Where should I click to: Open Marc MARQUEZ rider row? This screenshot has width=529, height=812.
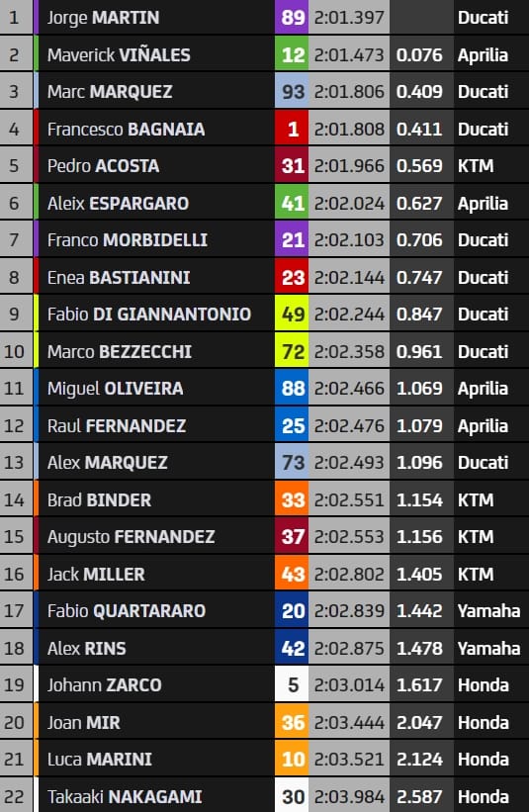[265, 92]
